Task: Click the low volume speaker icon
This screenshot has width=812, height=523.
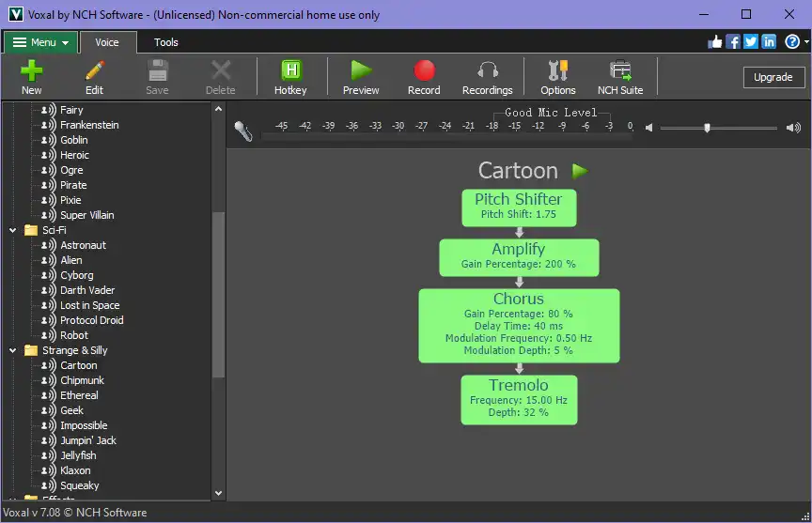Action: coord(648,128)
